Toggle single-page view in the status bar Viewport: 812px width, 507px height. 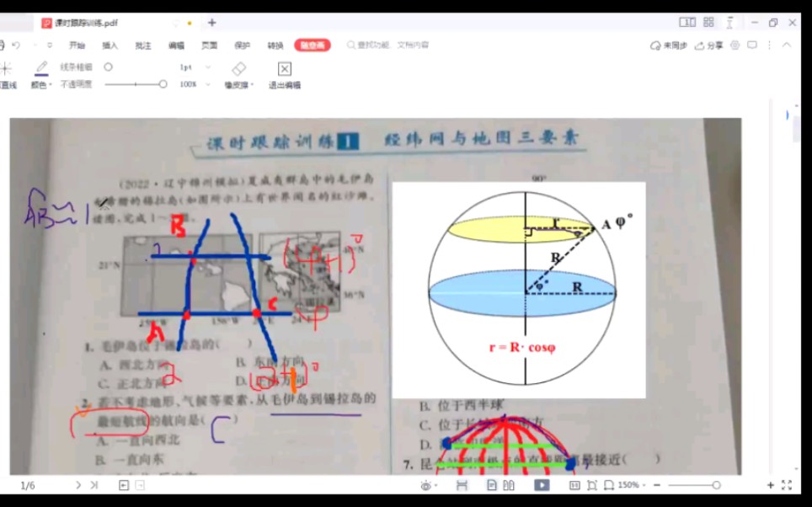[x=490, y=485]
